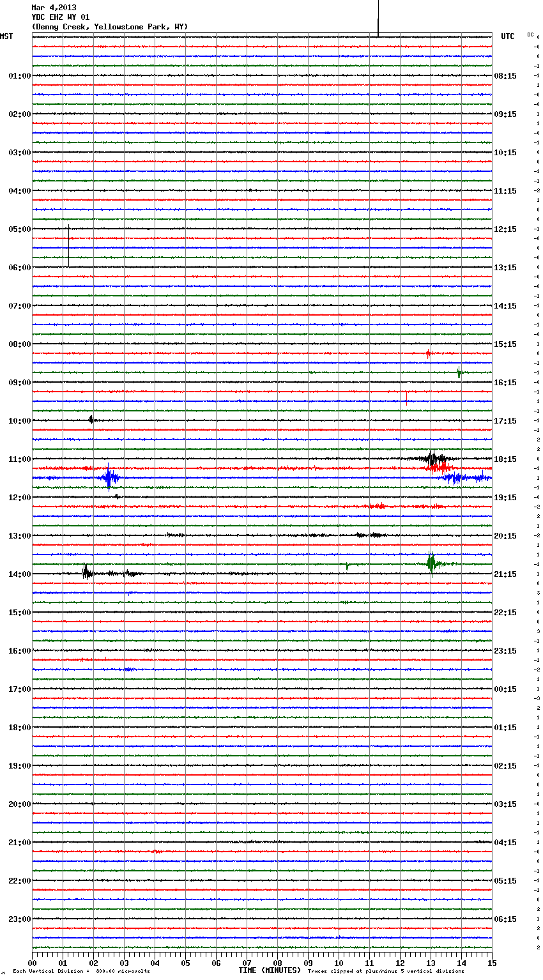Screen dimensions: 543x980
Task: Click the '15' minute tick label
Action: [x=491, y=963]
